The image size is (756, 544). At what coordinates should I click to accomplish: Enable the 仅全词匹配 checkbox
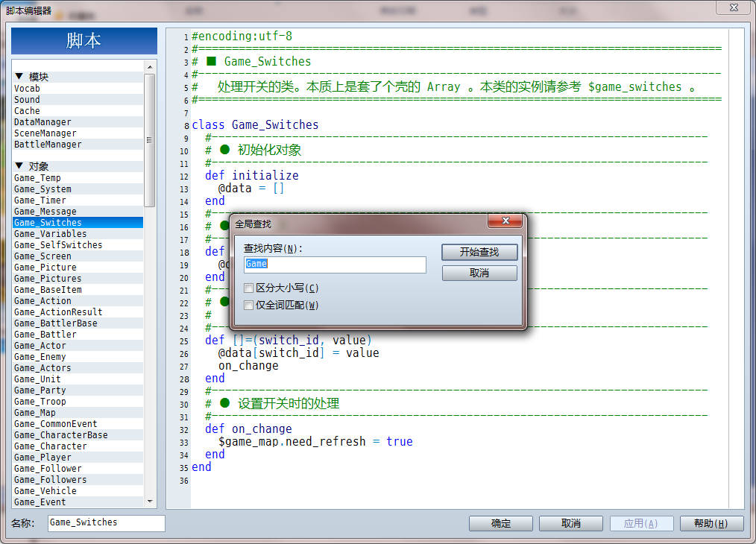click(249, 305)
